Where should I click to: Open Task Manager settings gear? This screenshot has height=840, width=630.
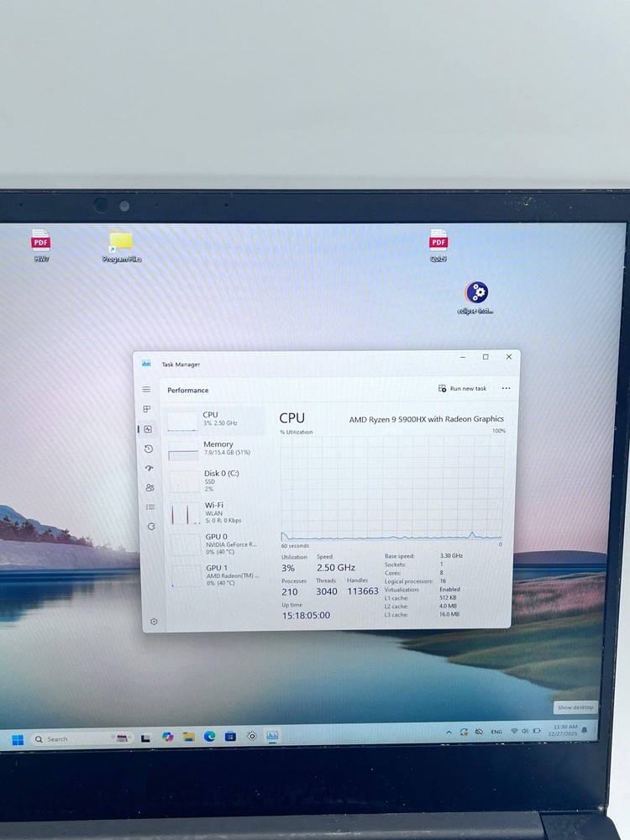pos(154,622)
